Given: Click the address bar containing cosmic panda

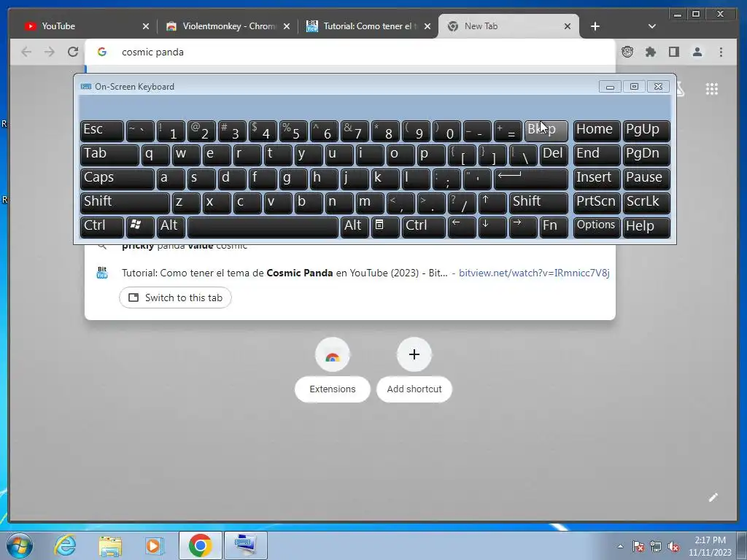Looking at the screenshot, I should point(350,52).
